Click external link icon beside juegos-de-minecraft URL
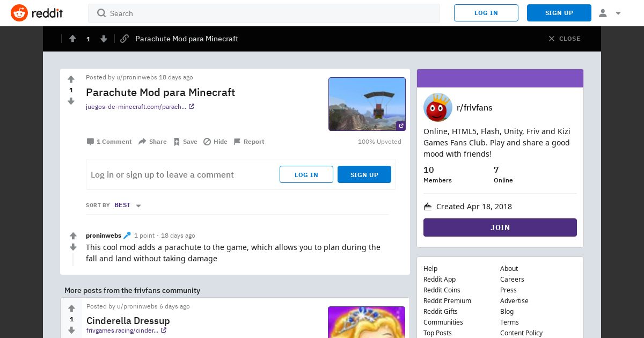This screenshot has height=338, width=644. 192,107
